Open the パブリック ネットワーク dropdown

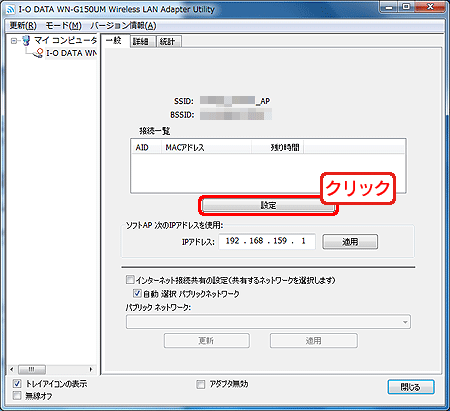[x=268, y=322]
